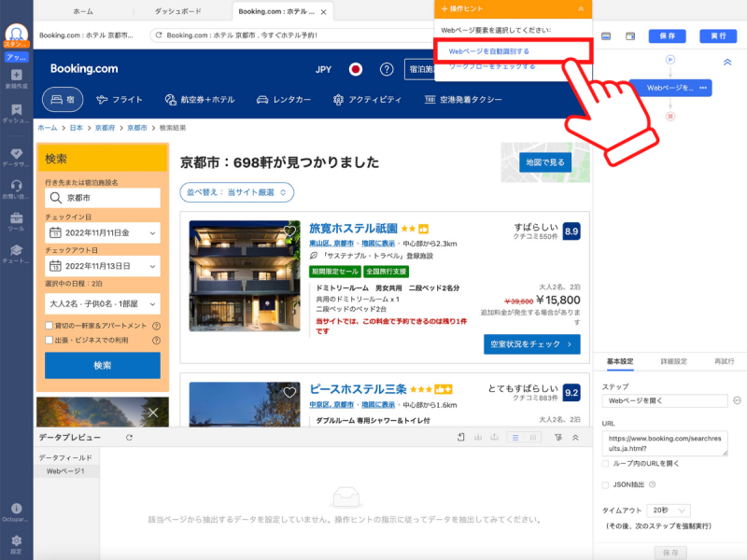
Task: Check 貸切の一軒家&アパートメント checkbox
Action: [49, 326]
